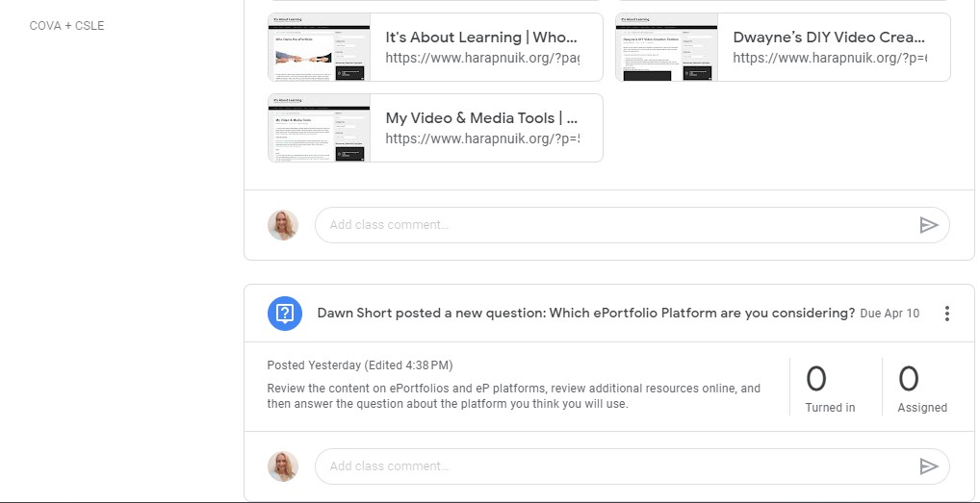Click the profile avatar under the attachment cards

point(283,225)
